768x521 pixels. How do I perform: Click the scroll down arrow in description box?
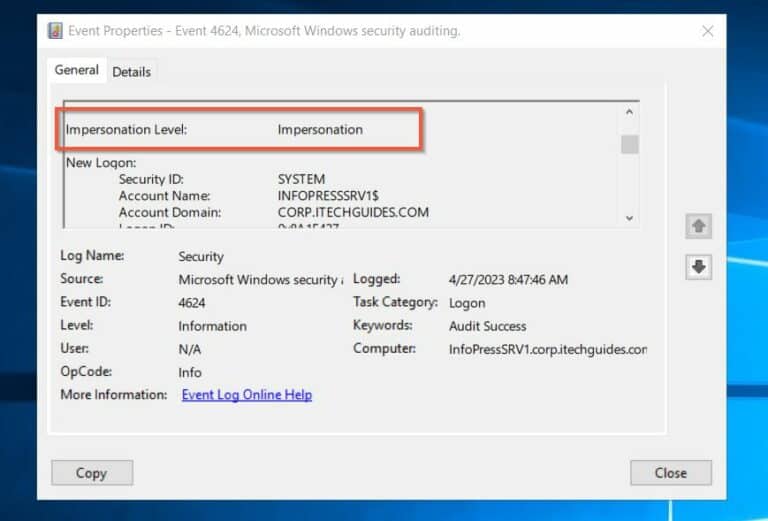pyautogui.click(x=629, y=218)
